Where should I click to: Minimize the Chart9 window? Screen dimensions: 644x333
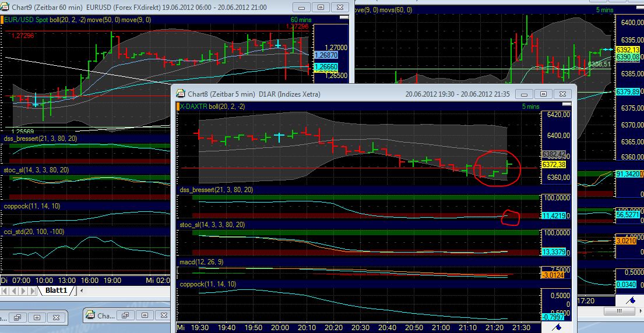pos(302,8)
